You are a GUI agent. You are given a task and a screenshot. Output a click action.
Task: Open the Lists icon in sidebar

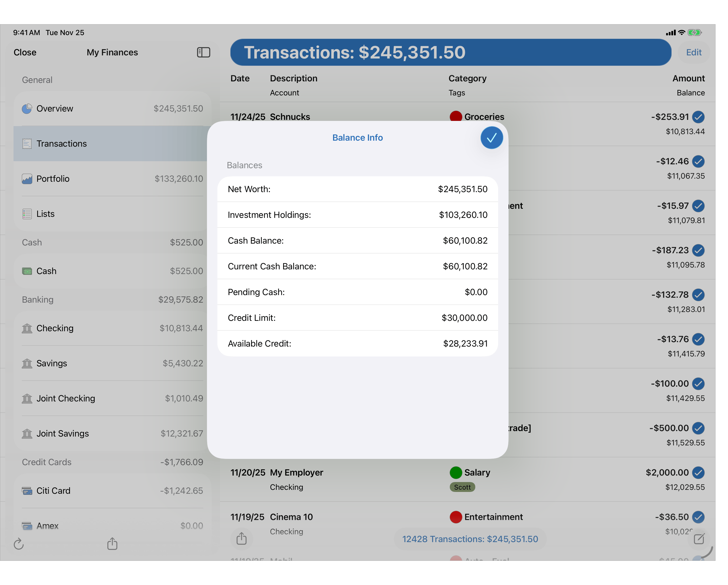click(27, 214)
